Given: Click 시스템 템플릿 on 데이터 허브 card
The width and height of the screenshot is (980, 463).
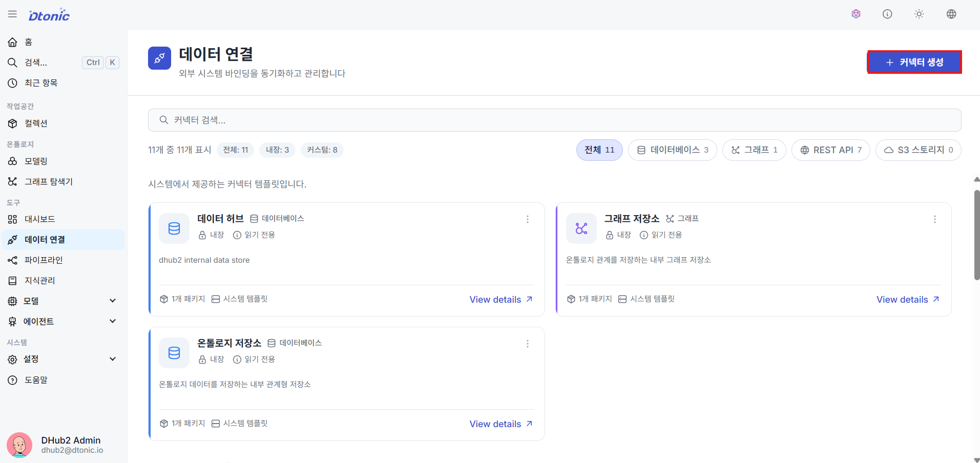Looking at the screenshot, I should pyautogui.click(x=240, y=299).
